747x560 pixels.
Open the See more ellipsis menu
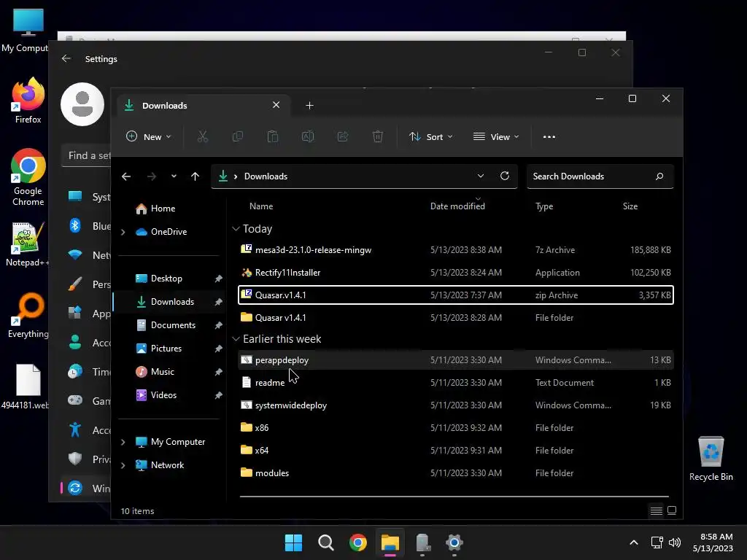point(549,136)
